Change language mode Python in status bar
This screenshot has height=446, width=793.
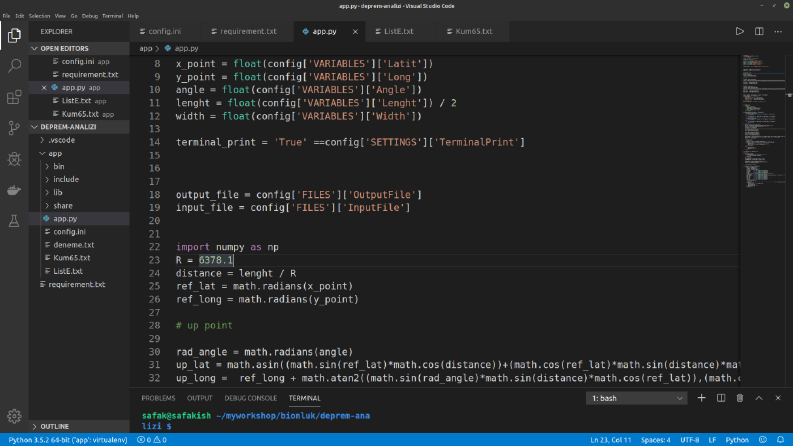pyautogui.click(x=737, y=440)
